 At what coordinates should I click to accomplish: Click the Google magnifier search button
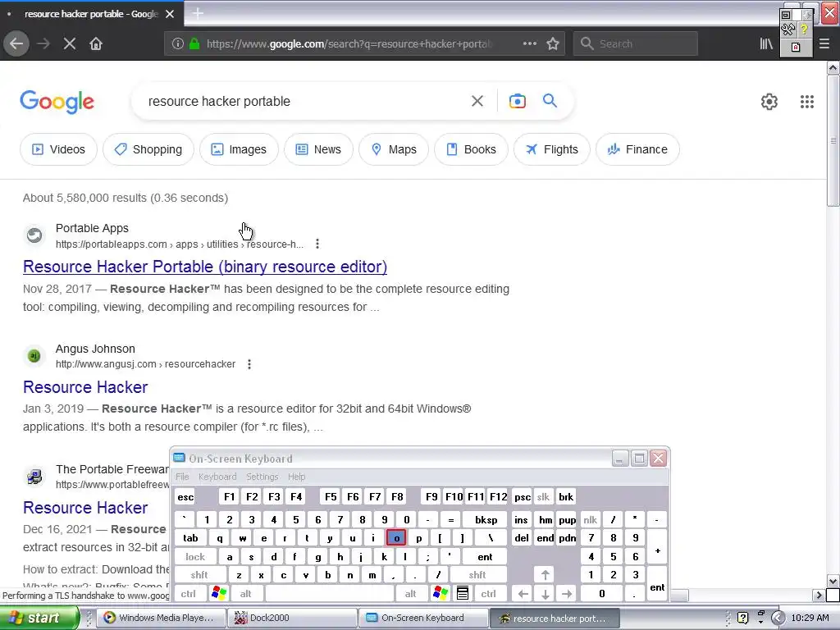550,100
